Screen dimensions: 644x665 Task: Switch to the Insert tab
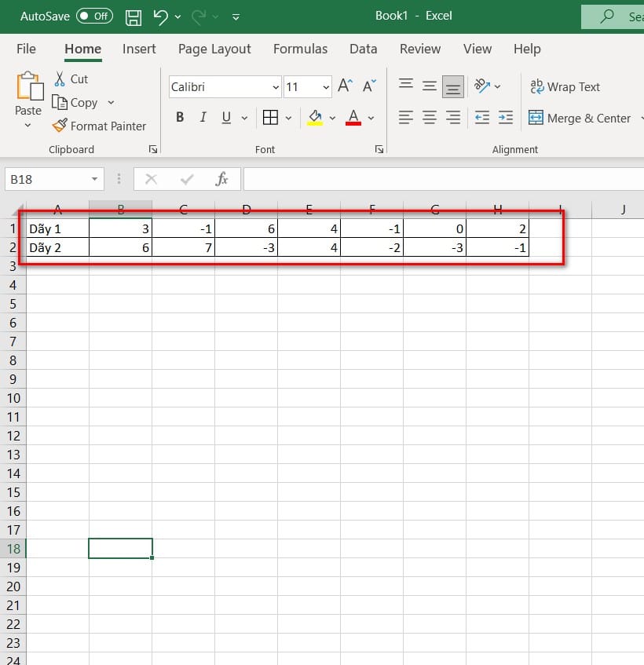tap(139, 49)
